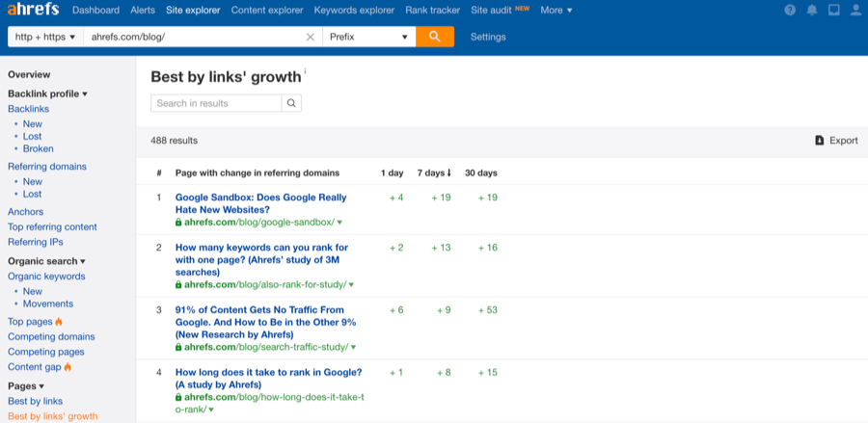Open the notifications bell icon
The image size is (868, 423).
(812, 10)
